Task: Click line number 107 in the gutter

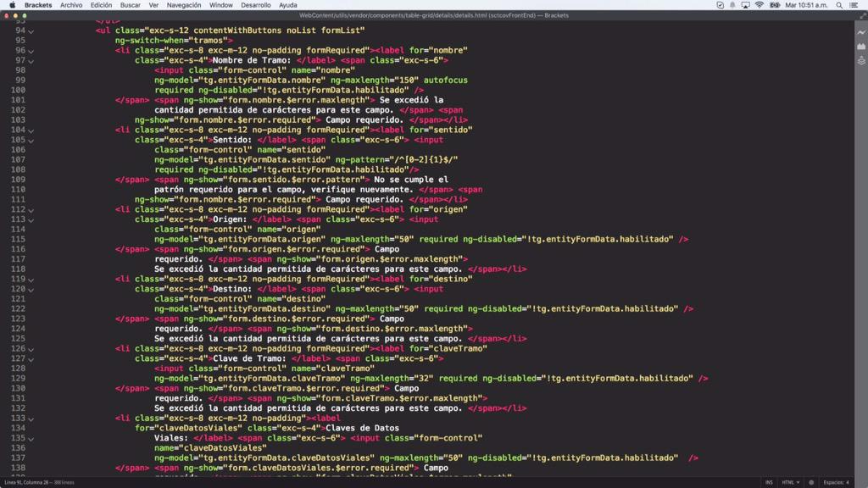Action: (18, 160)
